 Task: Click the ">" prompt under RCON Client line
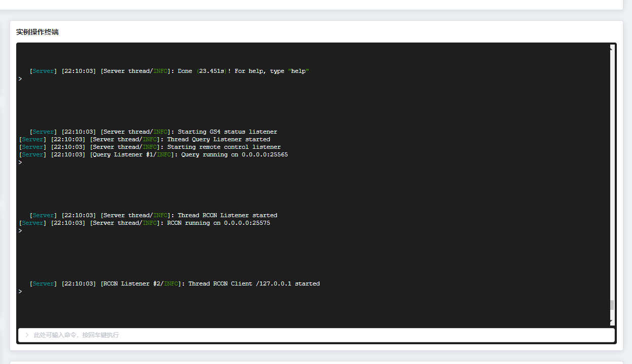[x=20, y=291]
